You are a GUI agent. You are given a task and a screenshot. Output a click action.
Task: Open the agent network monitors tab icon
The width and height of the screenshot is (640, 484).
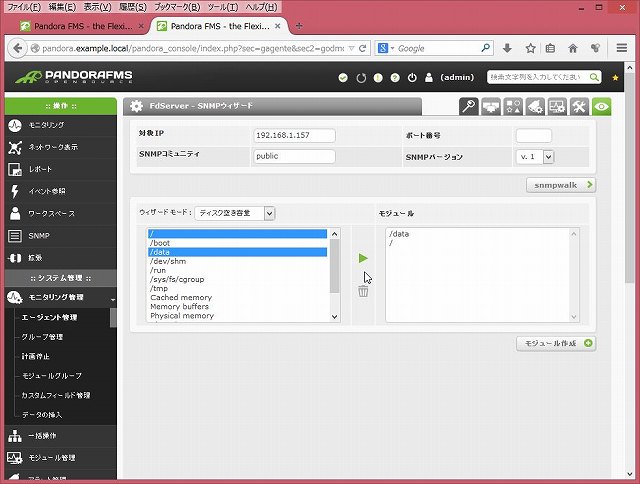pos(491,107)
